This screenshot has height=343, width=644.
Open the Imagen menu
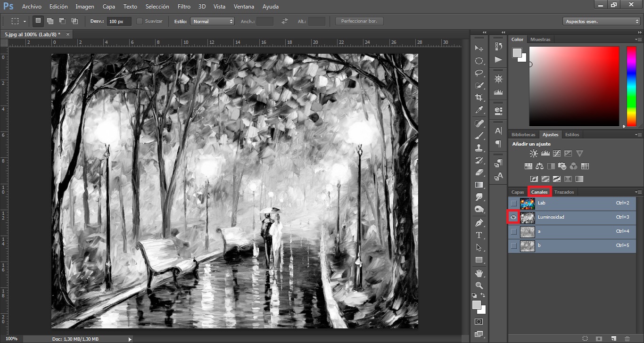pos(85,7)
